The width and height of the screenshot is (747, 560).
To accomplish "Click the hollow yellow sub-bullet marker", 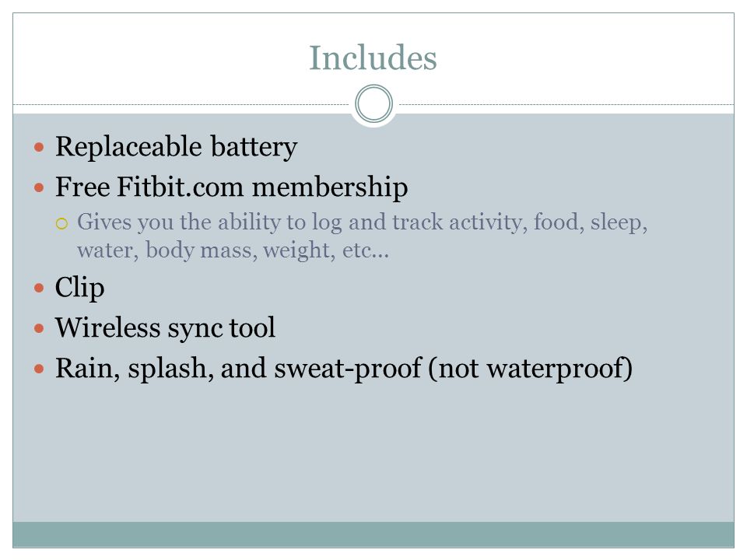I will 62,223.
